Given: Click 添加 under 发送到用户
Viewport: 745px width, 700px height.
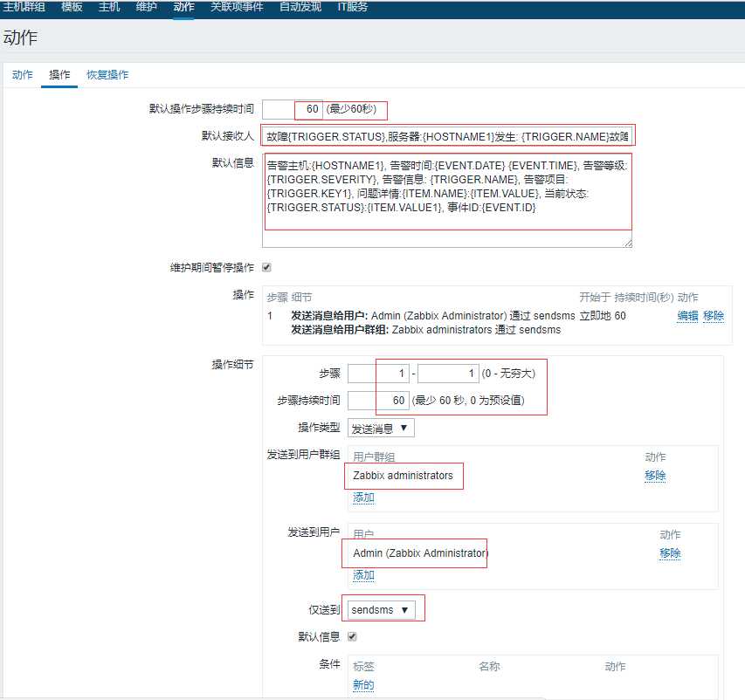Looking at the screenshot, I should [363, 575].
